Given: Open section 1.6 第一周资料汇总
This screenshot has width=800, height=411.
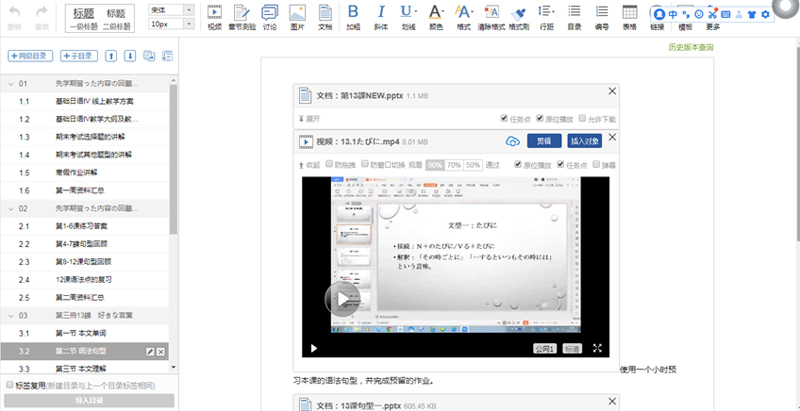Looking at the screenshot, I should pyautogui.click(x=82, y=190).
